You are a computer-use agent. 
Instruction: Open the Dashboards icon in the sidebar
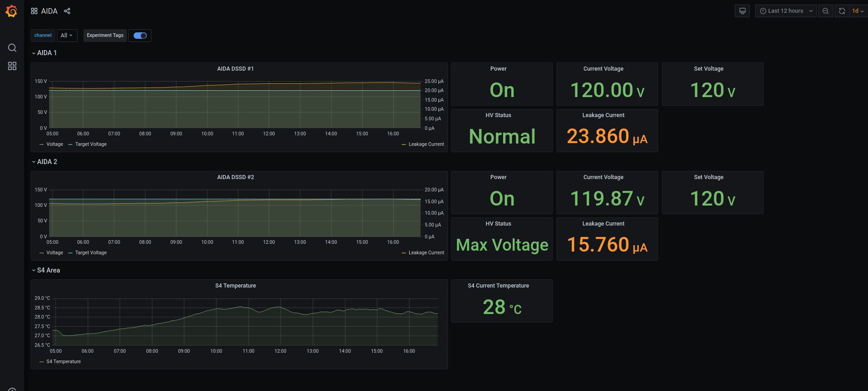pyautogui.click(x=12, y=66)
